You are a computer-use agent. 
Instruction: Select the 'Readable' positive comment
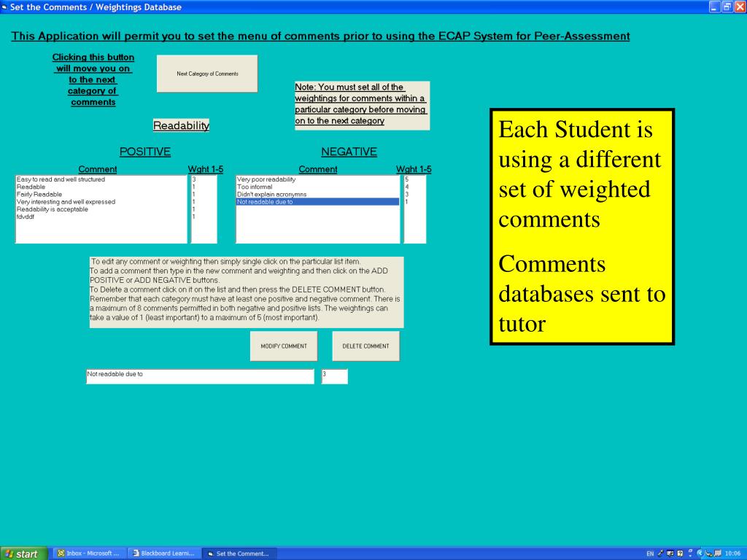(101, 187)
